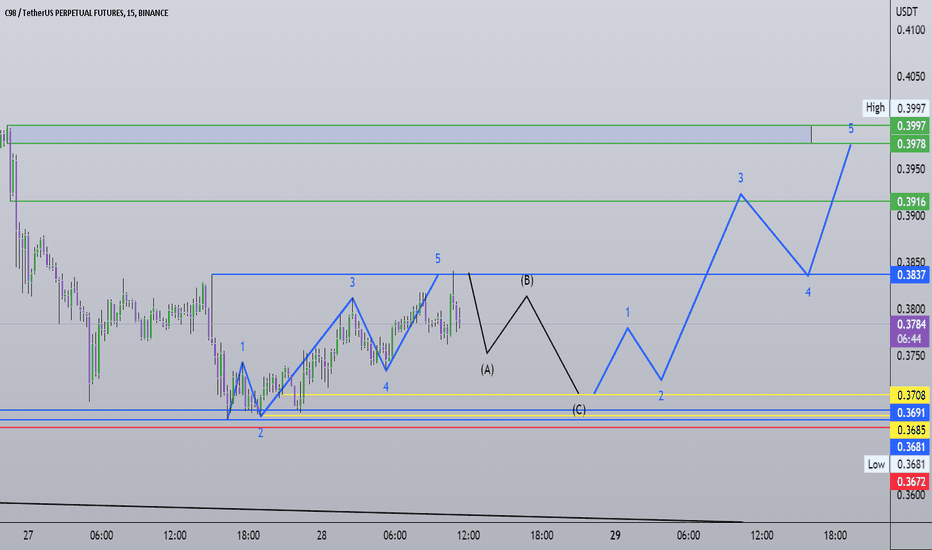
Task: Click the white High 0.3997 price label
Action: [x=896, y=108]
